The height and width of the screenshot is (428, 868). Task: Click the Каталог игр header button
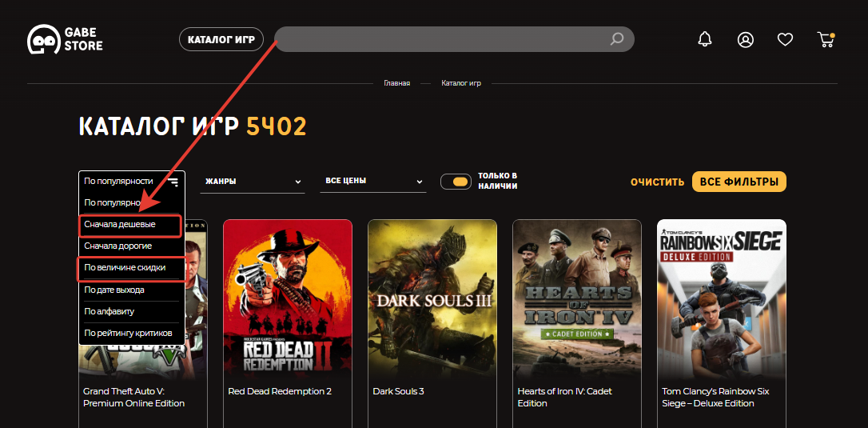[x=221, y=39]
